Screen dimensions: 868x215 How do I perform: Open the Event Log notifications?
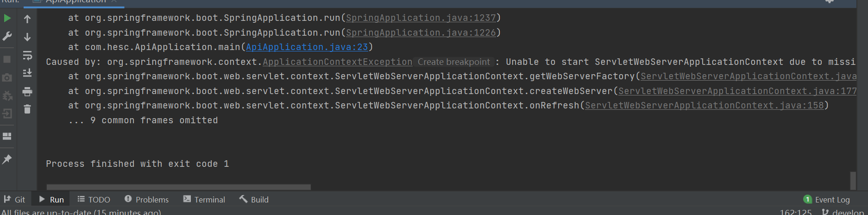click(x=827, y=200)
